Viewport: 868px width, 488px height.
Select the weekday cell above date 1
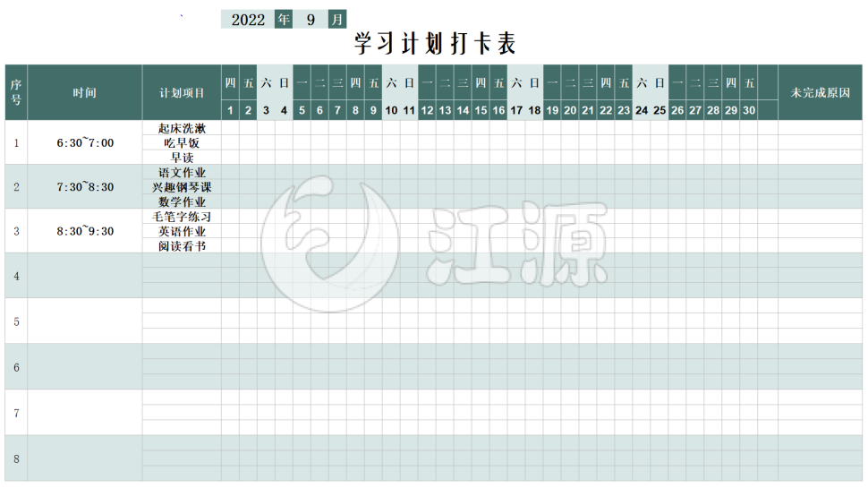point(230,82)
